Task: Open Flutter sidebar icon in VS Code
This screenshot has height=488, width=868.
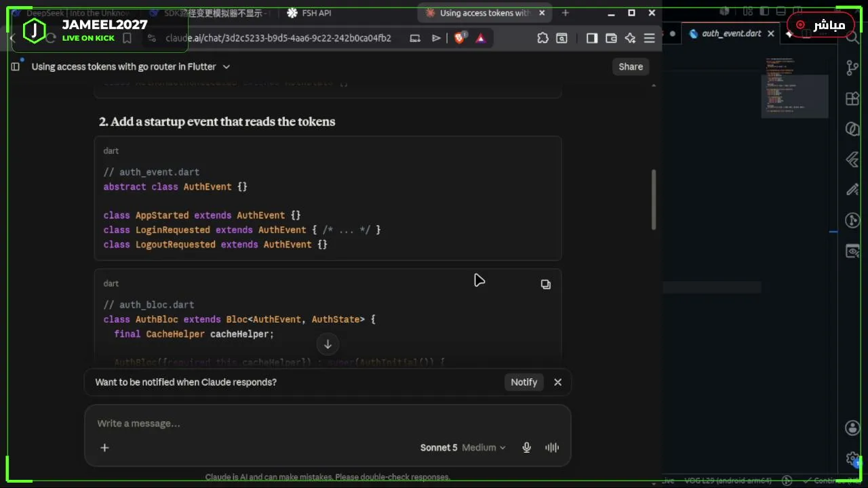Action: point(852,160)
